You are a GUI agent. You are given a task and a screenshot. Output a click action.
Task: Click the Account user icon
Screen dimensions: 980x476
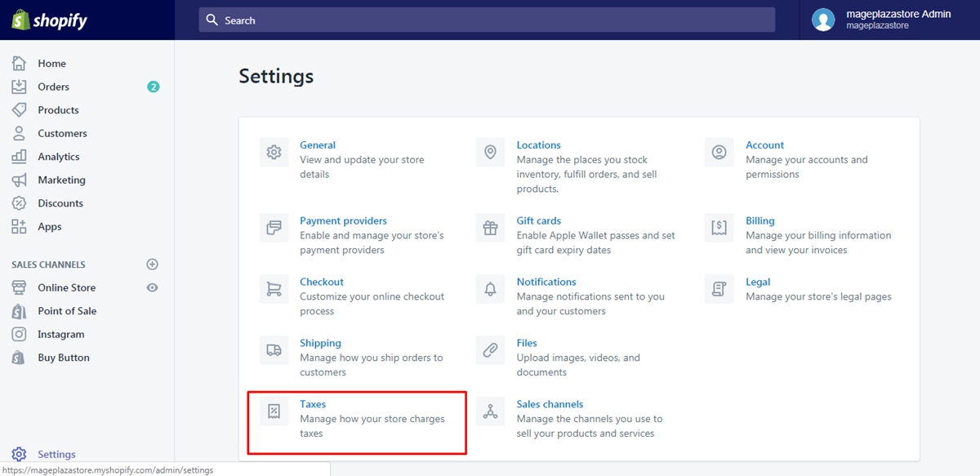pyautogui.click(x=719, y=152)
